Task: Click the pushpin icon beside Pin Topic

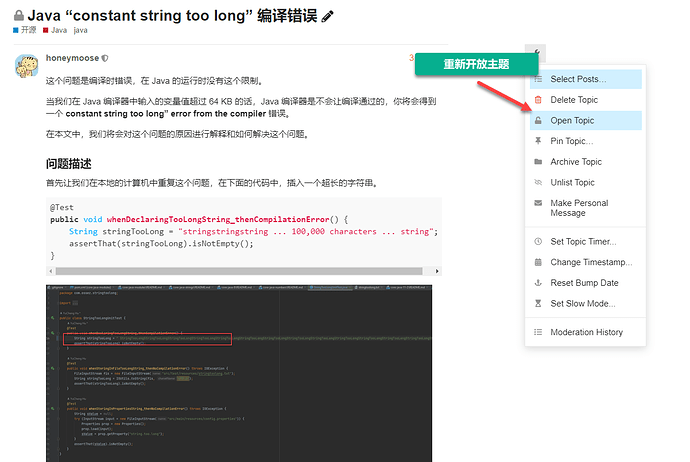Action: tap(538, 141)
